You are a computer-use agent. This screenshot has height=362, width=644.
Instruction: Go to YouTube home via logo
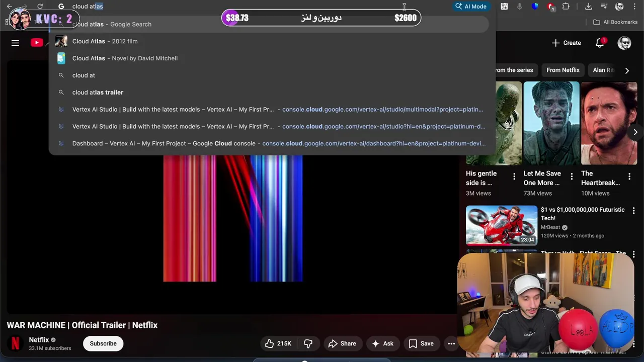pos(37,43)
